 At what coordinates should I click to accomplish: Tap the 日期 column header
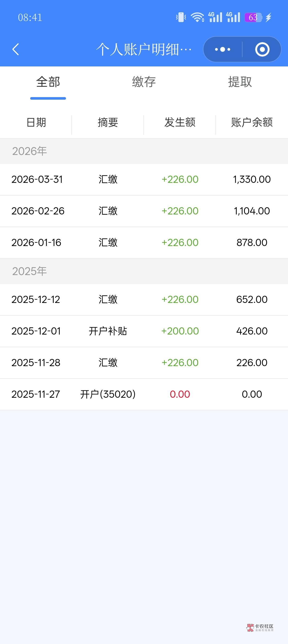point(36,122)
